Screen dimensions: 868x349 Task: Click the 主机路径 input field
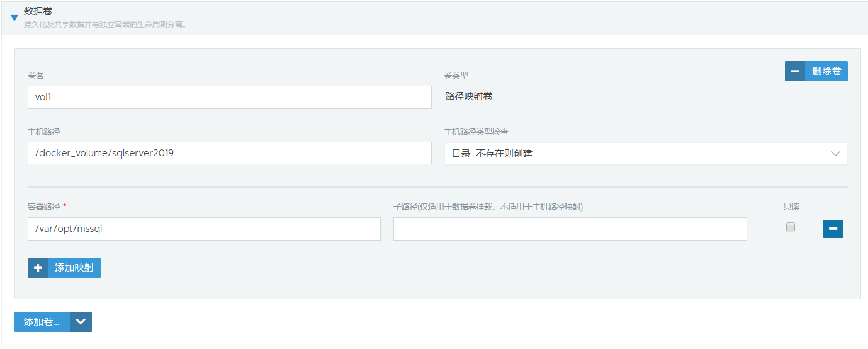(x=229, y=153)
